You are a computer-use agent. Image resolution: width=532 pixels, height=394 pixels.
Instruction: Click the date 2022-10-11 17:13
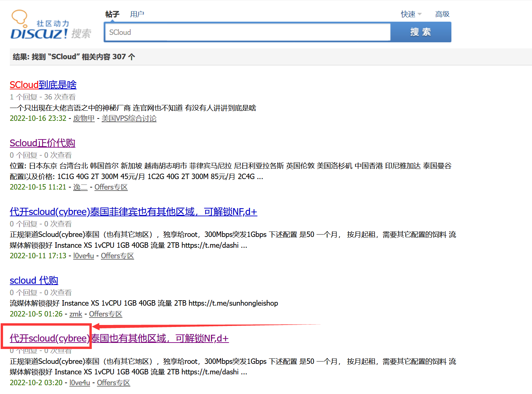click(x=38, y=256)
